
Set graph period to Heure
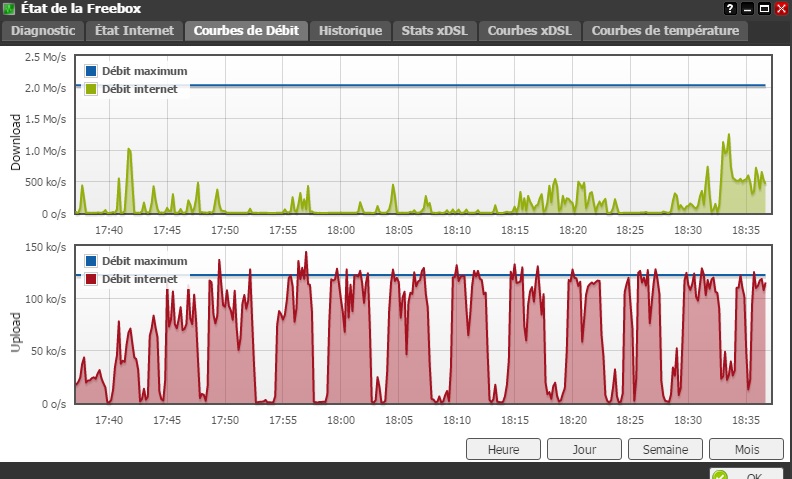[x=503, y=449]
